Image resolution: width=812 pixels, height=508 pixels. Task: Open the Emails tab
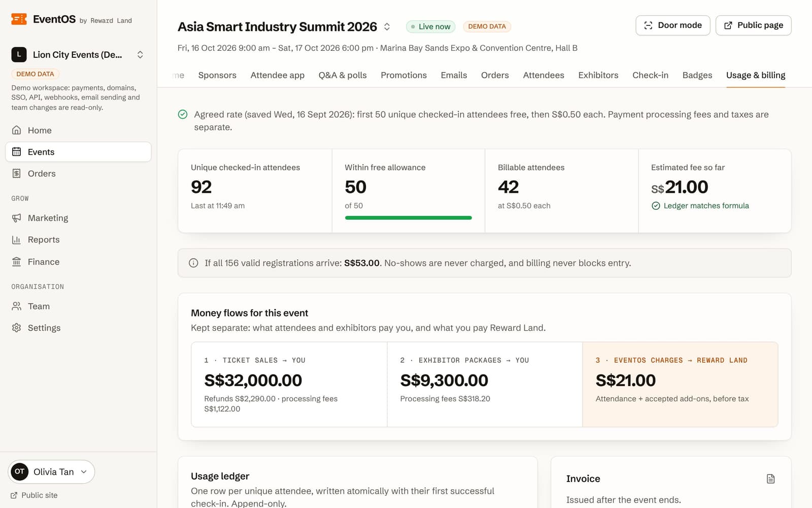click(x=454, y=75)
